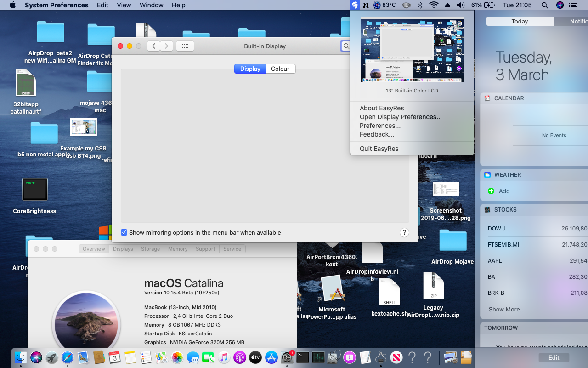This screenshot has height=368, width=588.
Task: Go forward in System Preferences
Action: [166, 46]
